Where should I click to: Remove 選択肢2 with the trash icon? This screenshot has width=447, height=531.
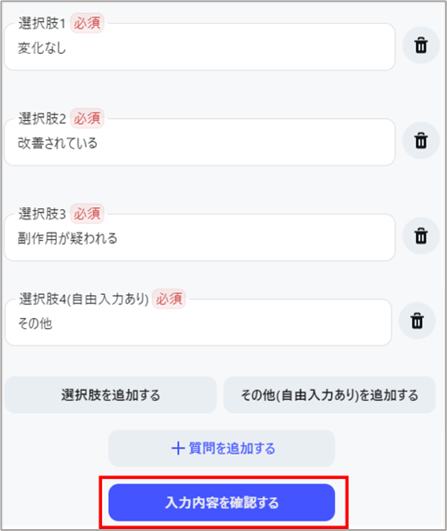(x=421, y=141)
